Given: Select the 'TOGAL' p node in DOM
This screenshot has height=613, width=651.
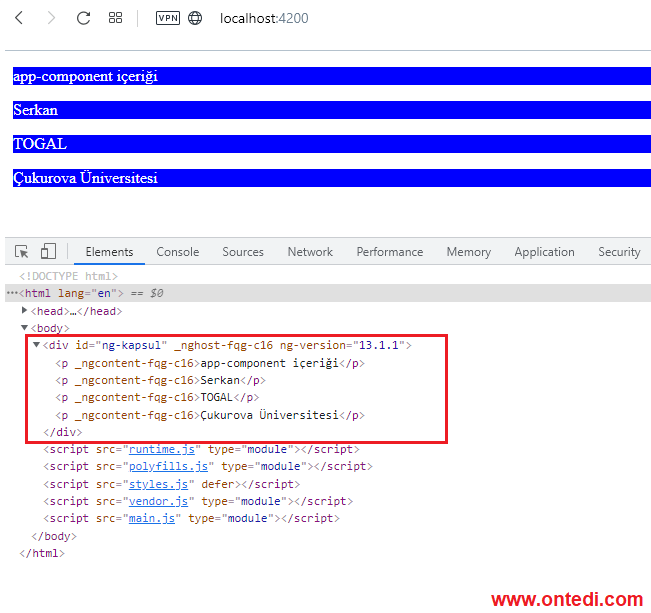Looking at the screenshot, I should tap(157, 397).
